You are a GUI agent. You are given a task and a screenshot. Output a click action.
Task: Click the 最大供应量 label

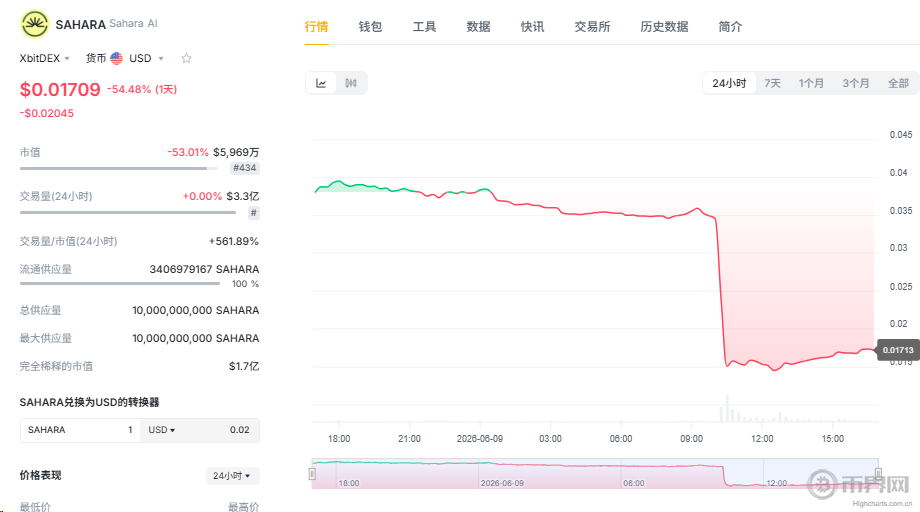[46, 338]
